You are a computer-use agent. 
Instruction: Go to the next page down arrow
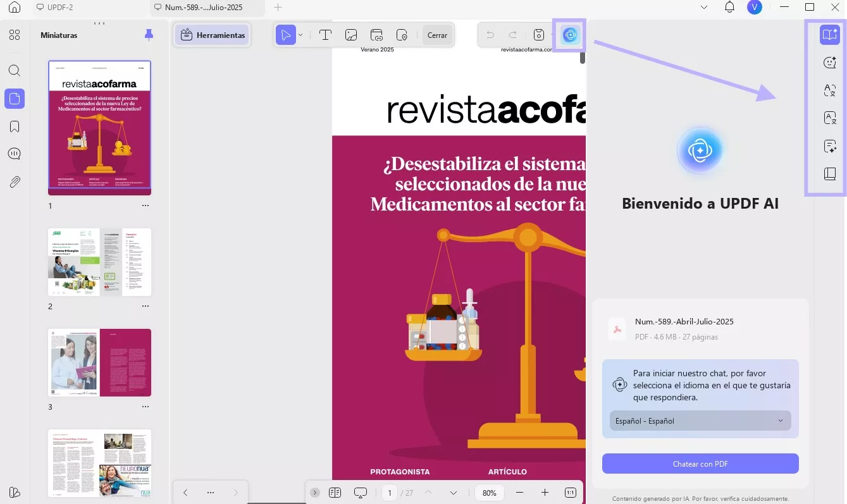tap(454, 493)
